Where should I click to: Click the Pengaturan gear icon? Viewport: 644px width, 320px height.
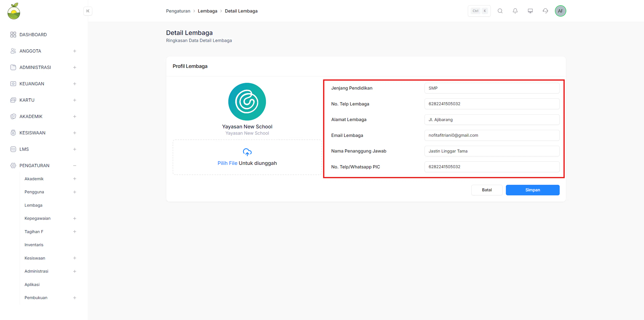point(13,166)
